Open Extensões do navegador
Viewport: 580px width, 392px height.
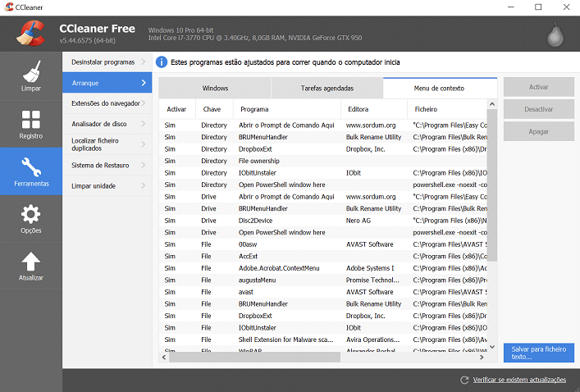[107, 103]
